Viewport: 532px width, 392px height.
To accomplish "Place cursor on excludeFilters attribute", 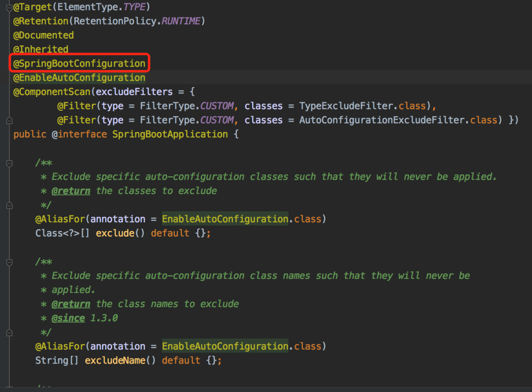I will (x=134, y=92).
